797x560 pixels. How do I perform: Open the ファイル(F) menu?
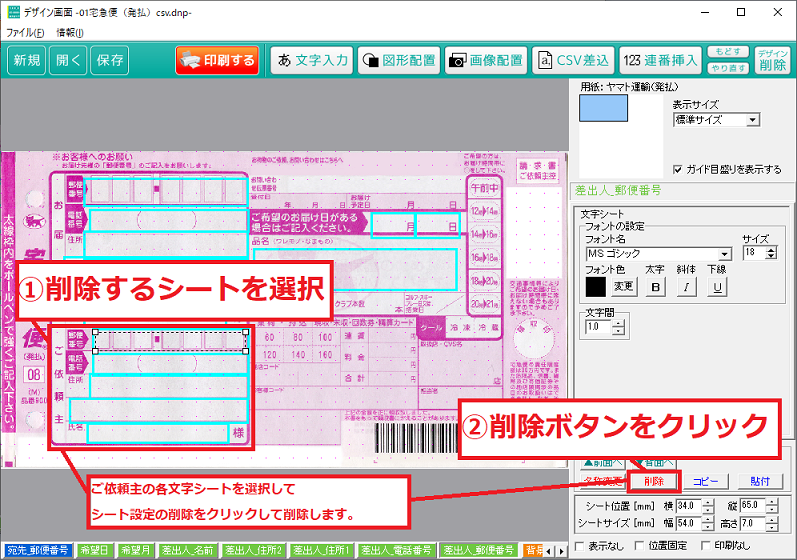pos(25,33)
